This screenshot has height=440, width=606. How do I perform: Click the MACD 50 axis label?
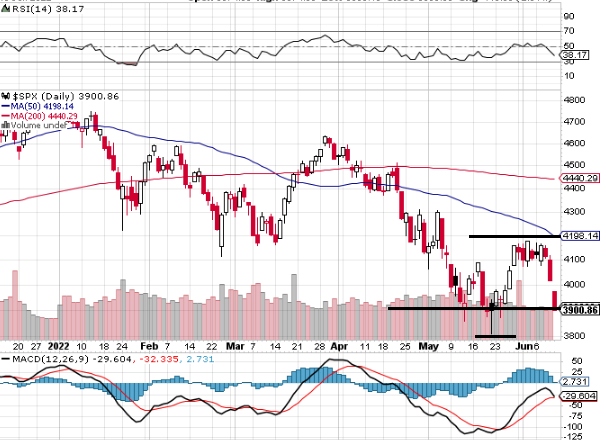click(x=577, y=361)
